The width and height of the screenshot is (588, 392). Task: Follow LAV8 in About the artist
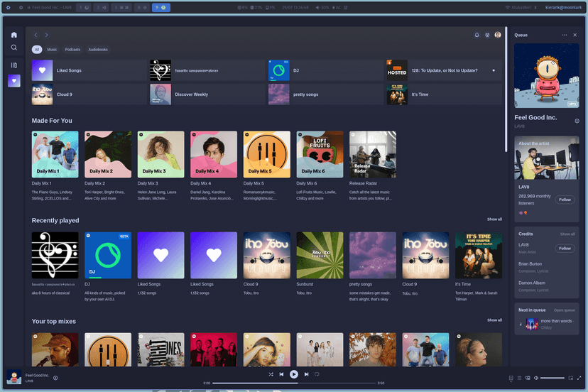565,200
